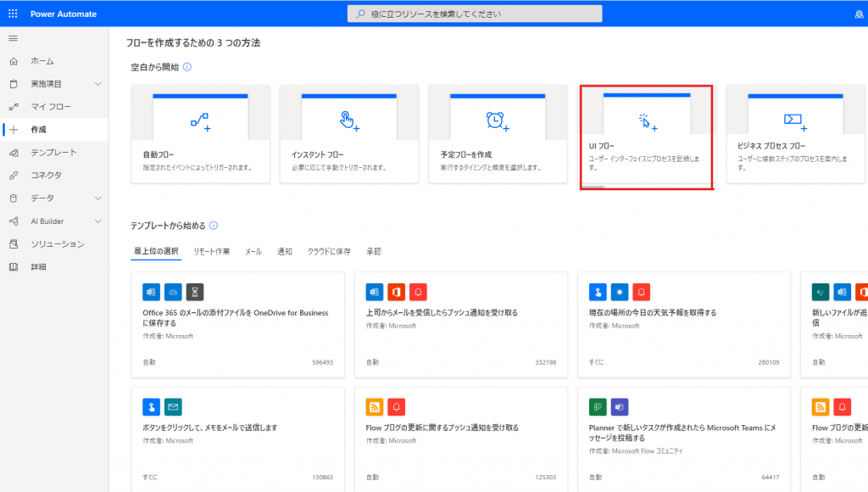Click the info icon next to 空白から開始

click(x=187, y=67)
